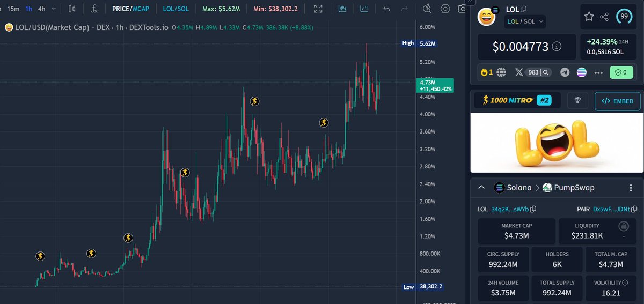Toggle the bar chart volume icon

pos(364,9)
